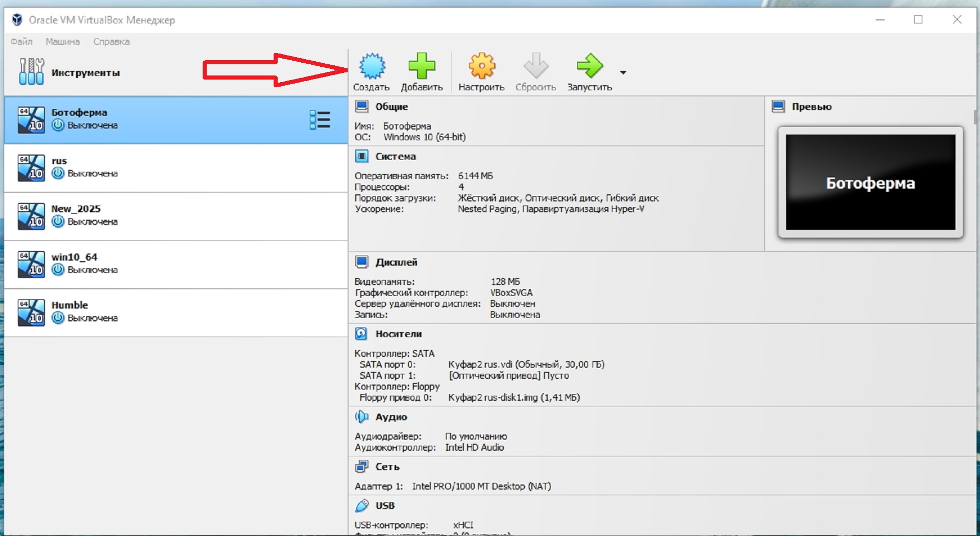
Task: Open USB settings via header link
Action: click(x=385, y=505)
